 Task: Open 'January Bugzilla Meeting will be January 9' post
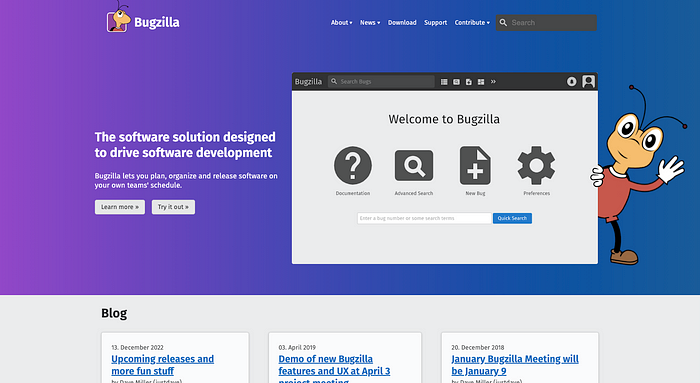pos(515,365)
